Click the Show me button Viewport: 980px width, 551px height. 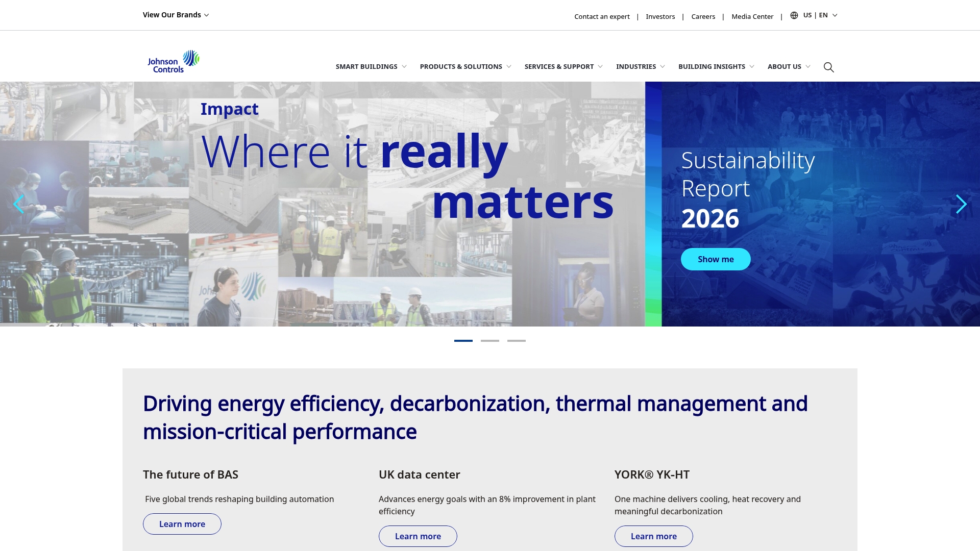click(x=716, y=259)
